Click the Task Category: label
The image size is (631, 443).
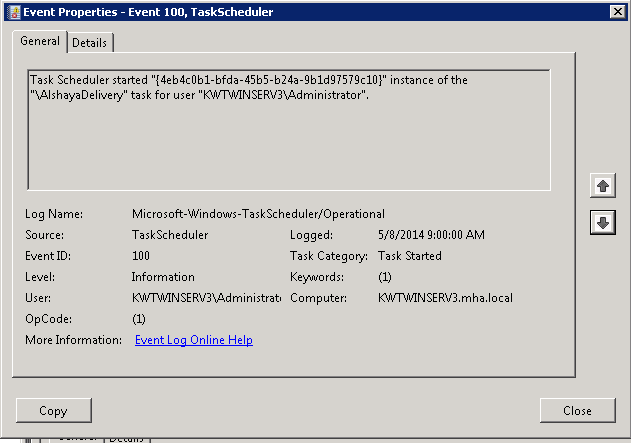[329, 256]
